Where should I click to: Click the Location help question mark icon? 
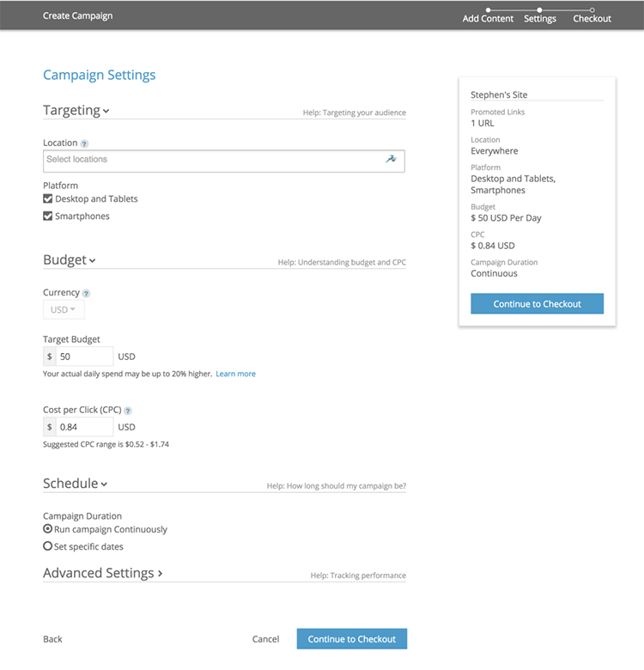(x=84, y=143)
